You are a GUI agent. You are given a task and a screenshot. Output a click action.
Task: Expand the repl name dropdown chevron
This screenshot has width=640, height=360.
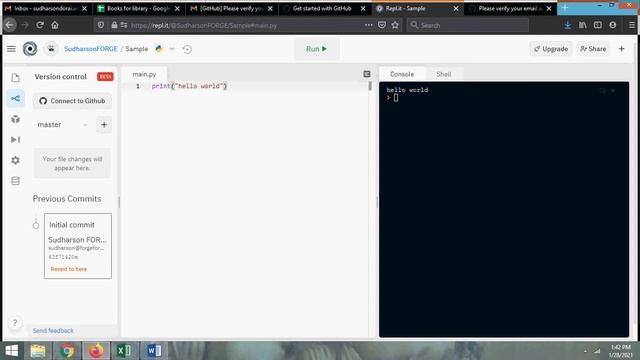tap(172, 49)
